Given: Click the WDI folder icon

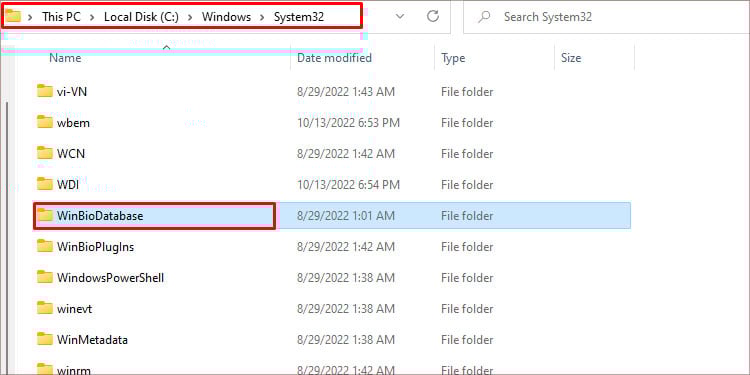Looking at the screenshot, I should (x=44, y=184).
